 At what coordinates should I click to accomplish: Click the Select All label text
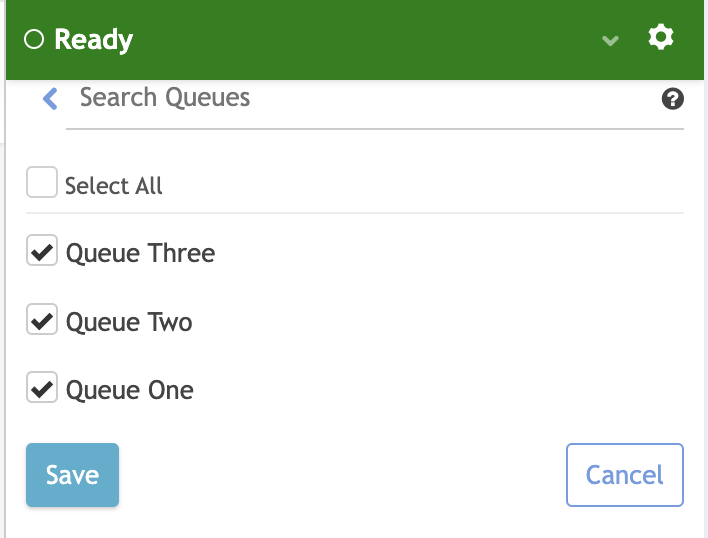click(x=114, y=186)
